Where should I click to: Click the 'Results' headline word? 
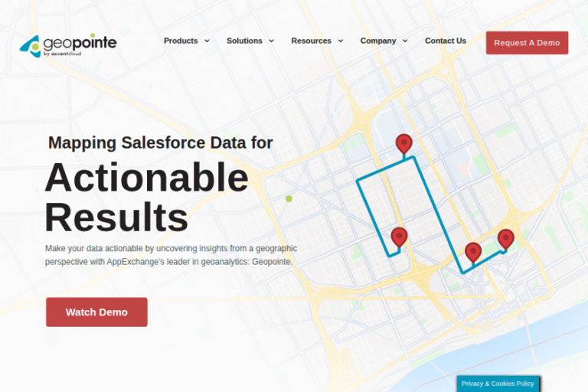point(116,217)
